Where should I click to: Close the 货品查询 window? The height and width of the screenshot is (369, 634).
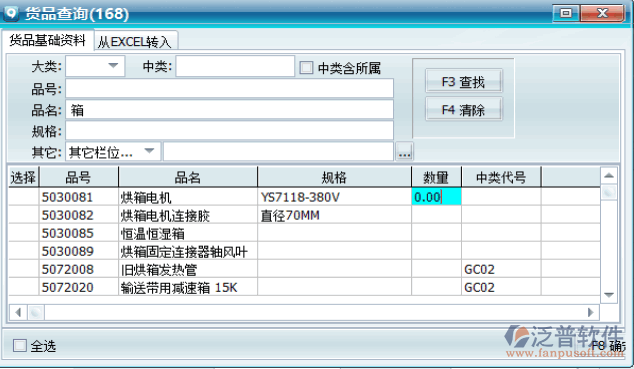click(602, 13)
